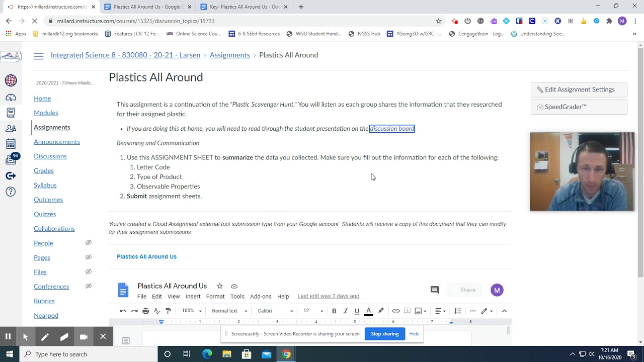Click the line spacing icon
Screen dimensions: 644x362
coord(458,311)
